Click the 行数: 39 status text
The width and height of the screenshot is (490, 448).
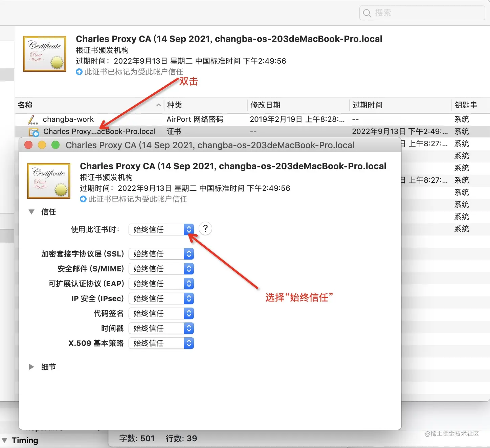pos(181,439)
